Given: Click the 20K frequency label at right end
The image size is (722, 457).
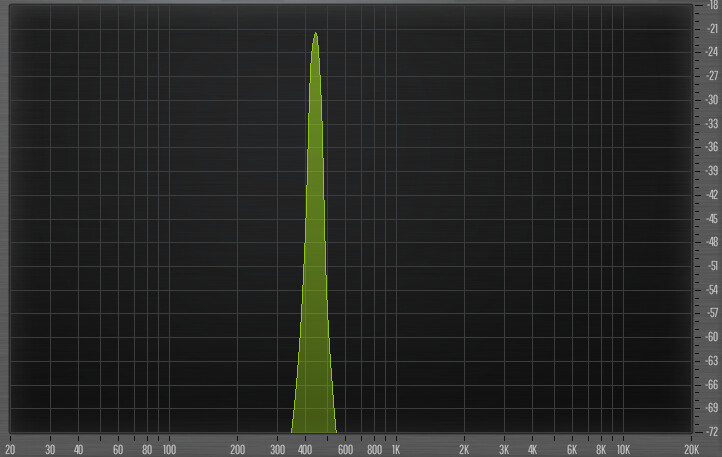Looking at the screenshot, I should [691, 450].
